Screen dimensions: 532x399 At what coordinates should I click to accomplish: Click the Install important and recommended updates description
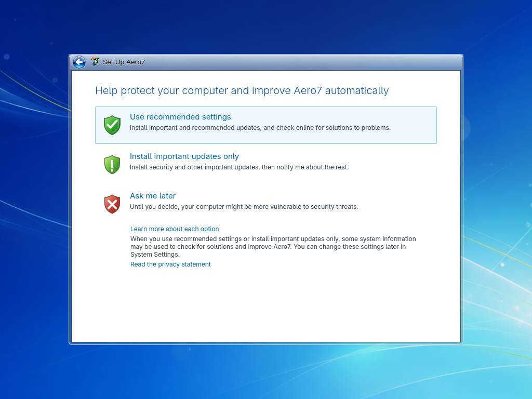[x=260, y=128]
